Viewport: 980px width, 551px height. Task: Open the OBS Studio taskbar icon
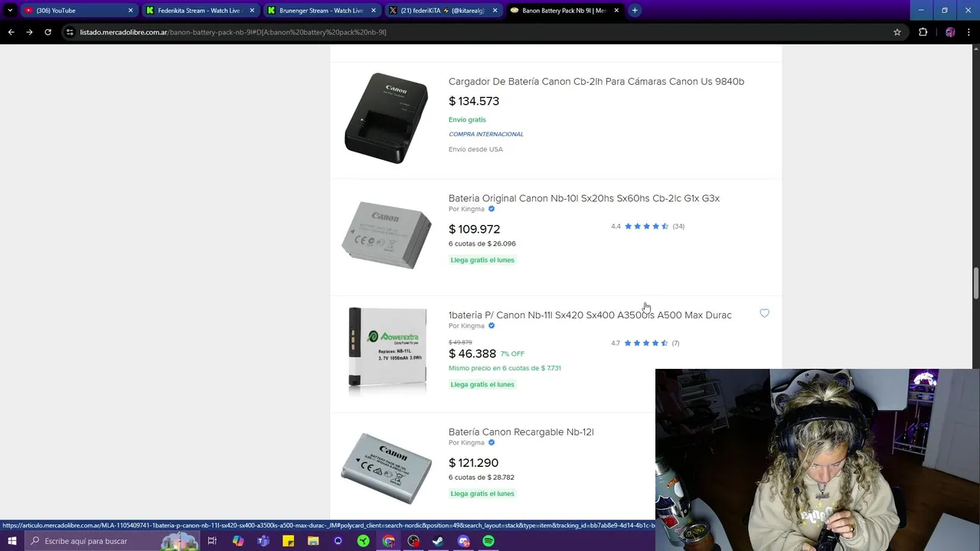pyautogui.click(x=413, y=541)
